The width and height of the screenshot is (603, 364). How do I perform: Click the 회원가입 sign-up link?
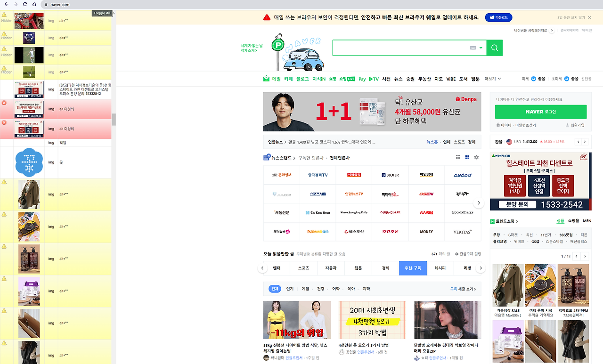pyautogui.click(x=575, y=125)
